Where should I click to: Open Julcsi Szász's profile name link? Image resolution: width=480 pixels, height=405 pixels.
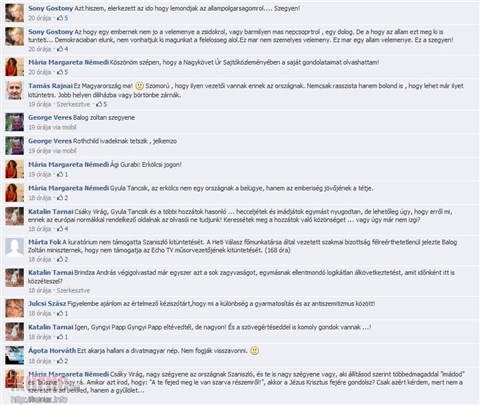click(x=47, y=304)
